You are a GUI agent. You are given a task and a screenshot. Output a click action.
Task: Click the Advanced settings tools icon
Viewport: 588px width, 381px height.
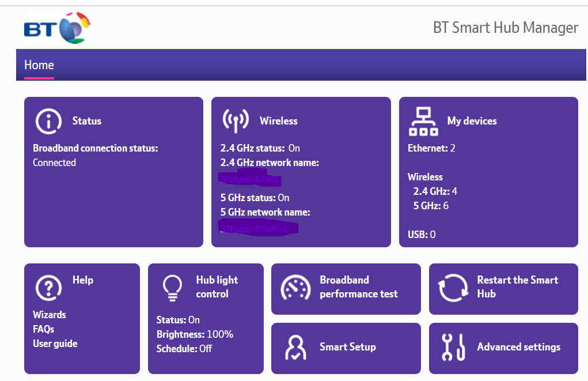pyautogui.click(x=453, y=347)
